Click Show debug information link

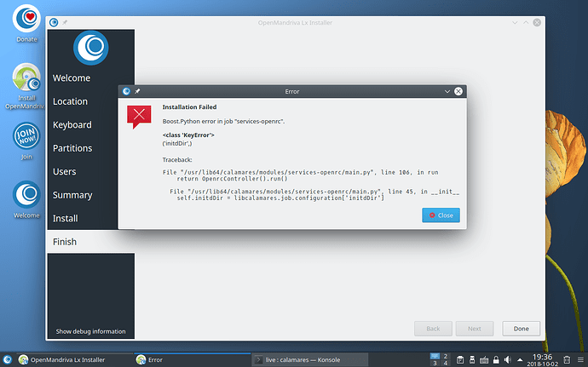pyautogui.click(x=90, y=331)
